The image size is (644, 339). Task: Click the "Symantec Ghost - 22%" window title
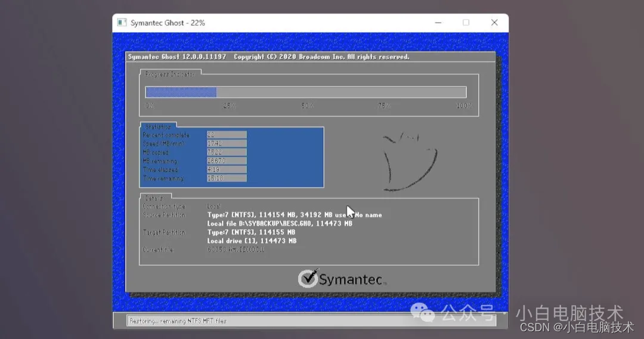pyautogui.click(x=168, y=23)
